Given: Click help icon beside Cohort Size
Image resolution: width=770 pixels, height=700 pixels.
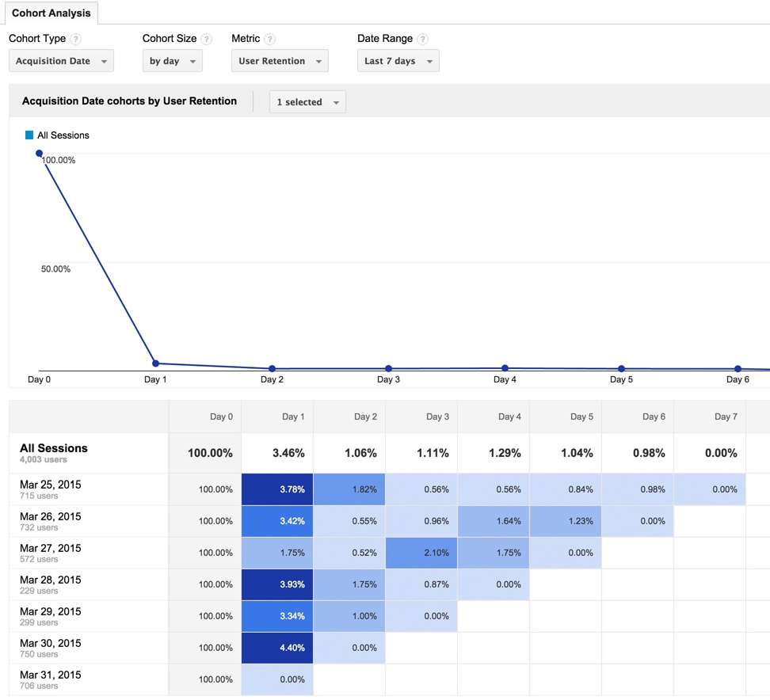Looking at the screenshot, I should pos(207,39).
